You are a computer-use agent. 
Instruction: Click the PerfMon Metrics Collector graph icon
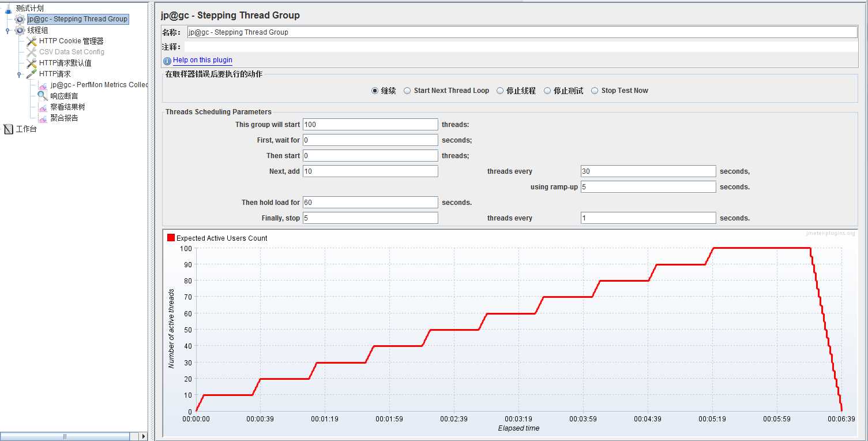[x=43, y=85]
